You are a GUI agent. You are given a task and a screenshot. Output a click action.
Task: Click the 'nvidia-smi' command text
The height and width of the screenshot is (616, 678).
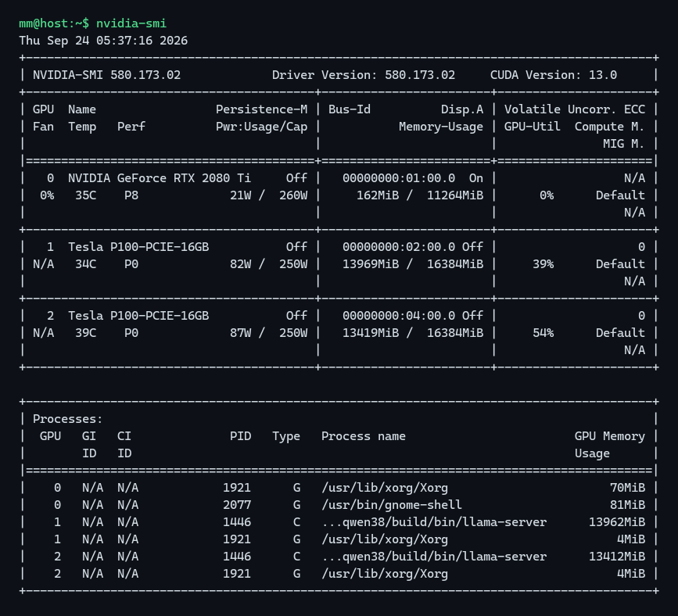tap(131, 23)
